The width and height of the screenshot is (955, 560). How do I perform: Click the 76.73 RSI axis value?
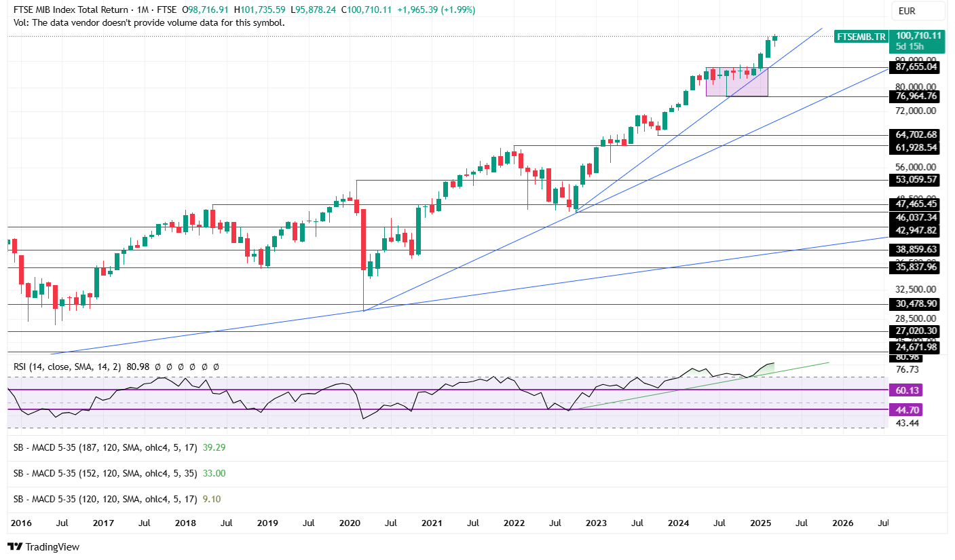coord(907,369)
